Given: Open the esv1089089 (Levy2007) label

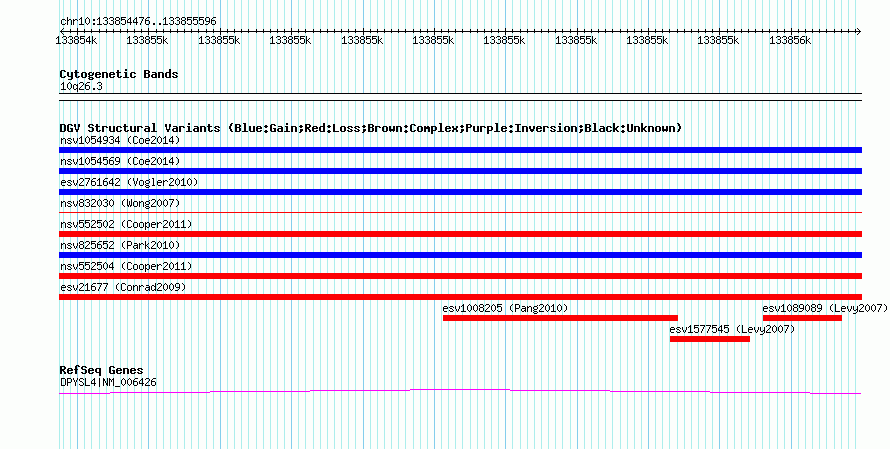Looking at the screenshot, I should coord(825,308).
